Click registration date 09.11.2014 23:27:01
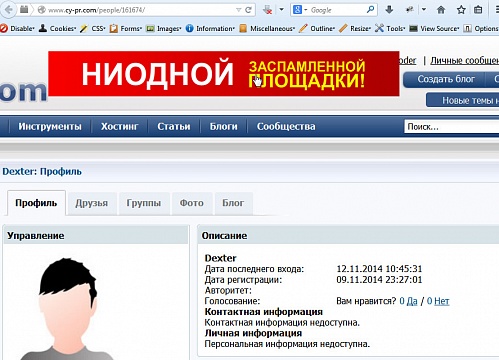This screenshot has height=360, width=499. tap(379, 279)
